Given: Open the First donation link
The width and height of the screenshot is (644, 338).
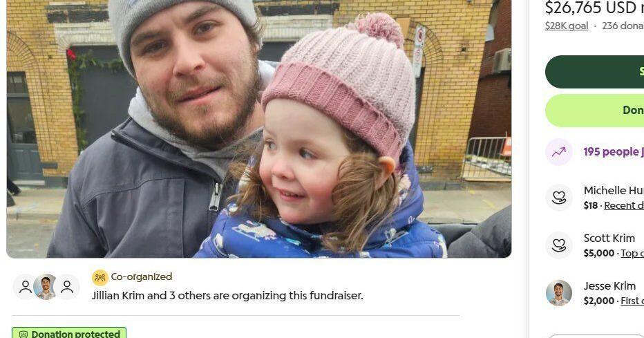Looking at the screenshot, I should pyautogui.click(x=632, y=301).
